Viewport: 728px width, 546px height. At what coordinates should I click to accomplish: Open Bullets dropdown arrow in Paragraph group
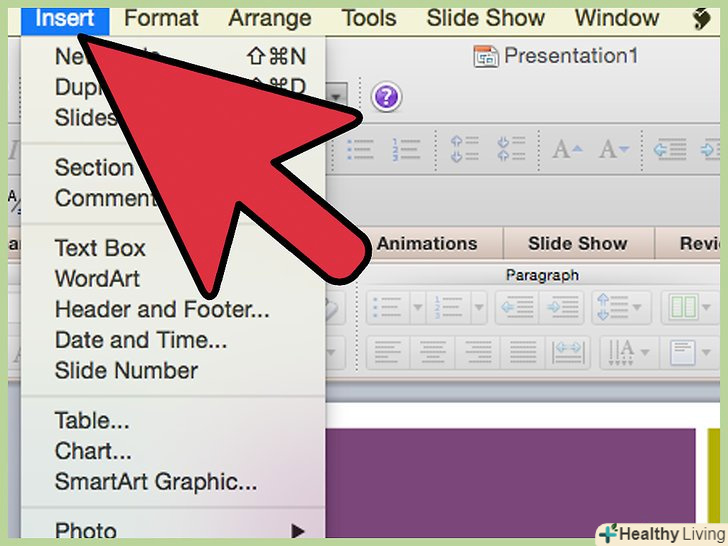tap(417, 307)
